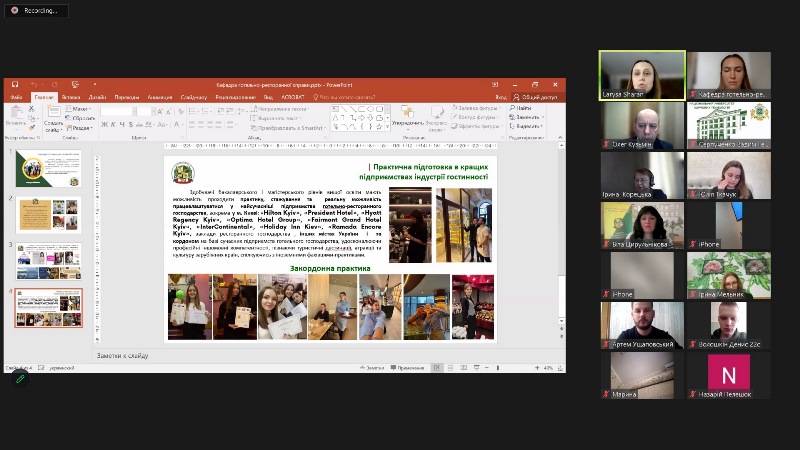Open the Comments pane from status bar
The width and height of the screenshot is (800, 450).
[x=407, y=368]
